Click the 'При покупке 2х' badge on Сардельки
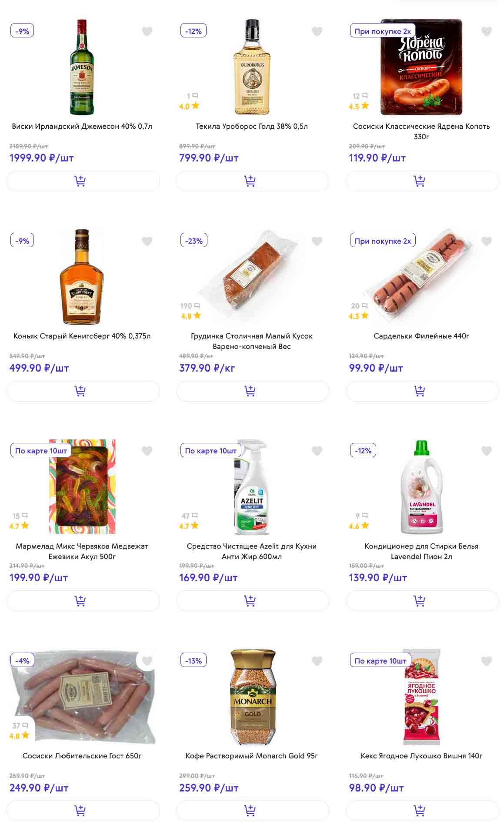Screen dimensions: 504x828 [383, 241]
